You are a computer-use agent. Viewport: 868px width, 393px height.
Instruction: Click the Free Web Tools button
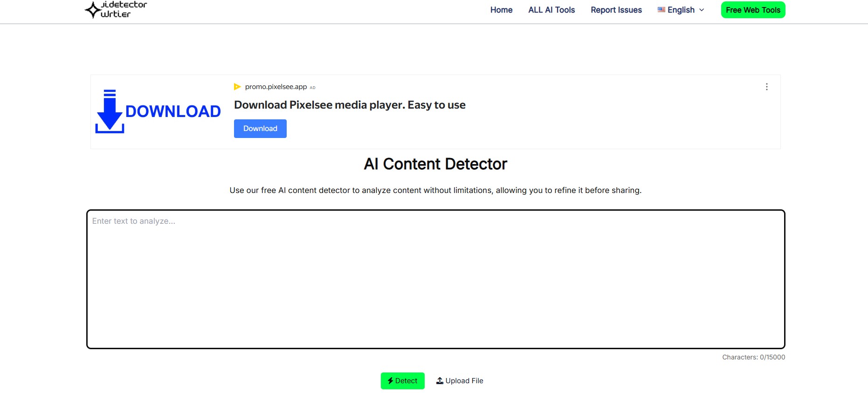click(x=753, y=10)
